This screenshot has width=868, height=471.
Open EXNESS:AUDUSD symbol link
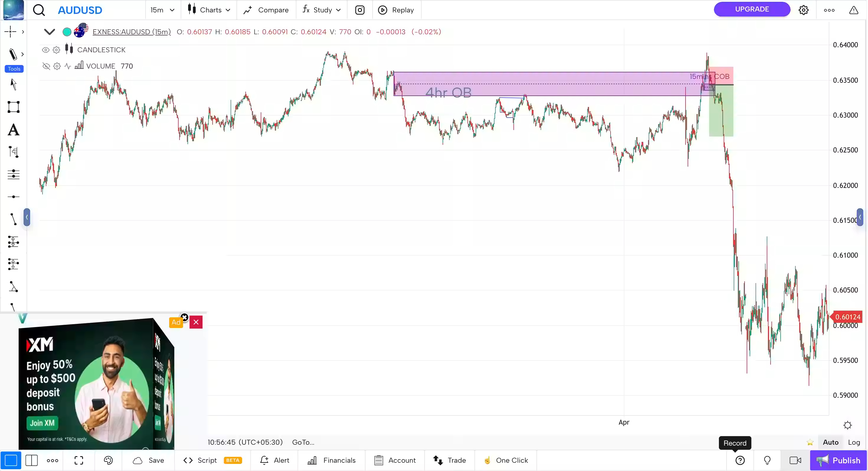(132, 32)
